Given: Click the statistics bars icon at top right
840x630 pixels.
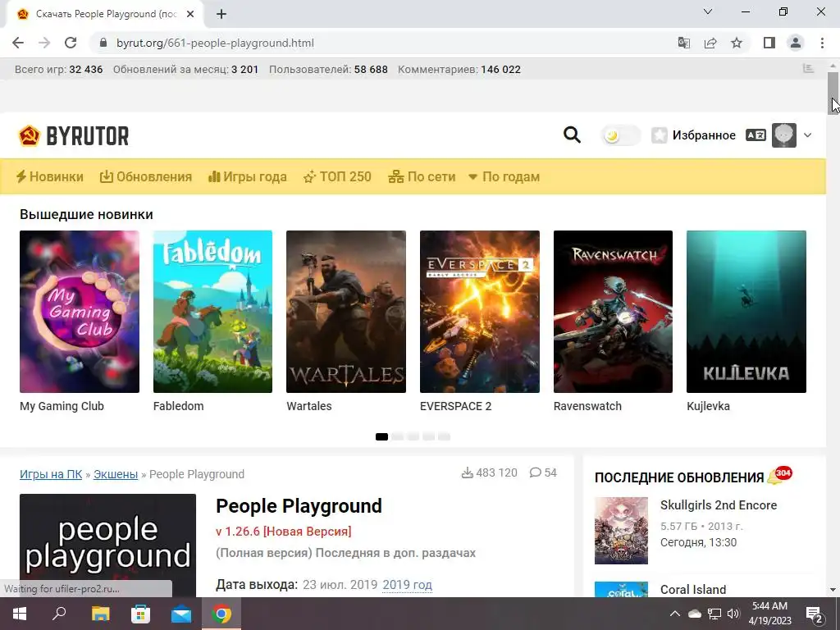Looking at the screenshot, I should point(808,69).
